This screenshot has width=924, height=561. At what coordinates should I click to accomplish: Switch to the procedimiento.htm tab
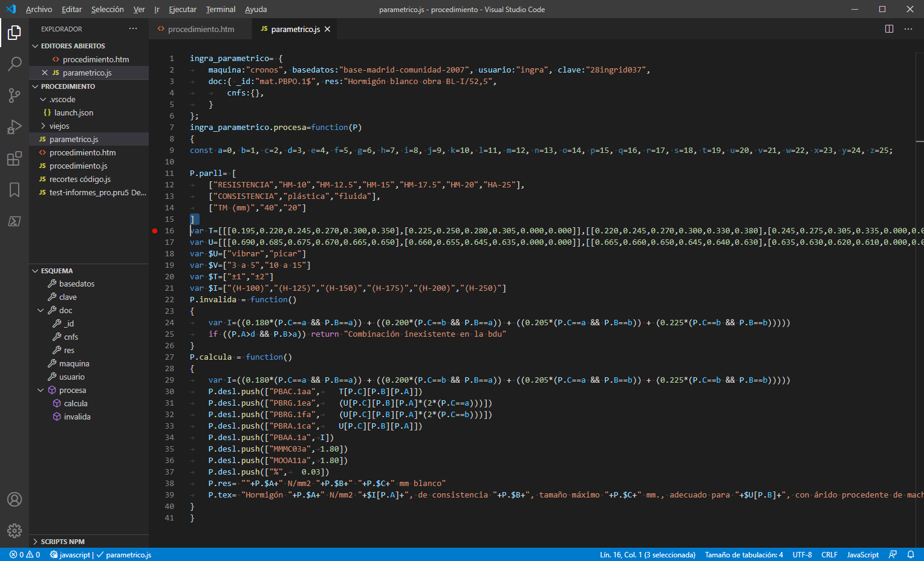(x=201, y=29)
